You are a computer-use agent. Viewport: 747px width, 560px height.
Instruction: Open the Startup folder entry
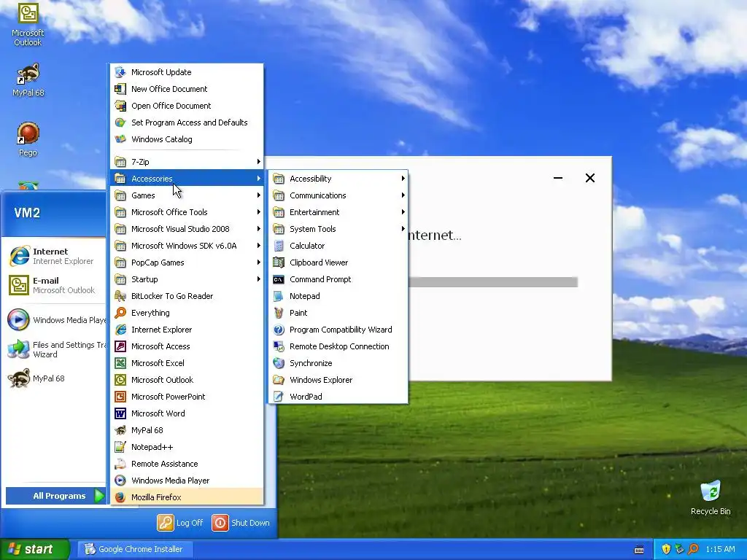187,279
